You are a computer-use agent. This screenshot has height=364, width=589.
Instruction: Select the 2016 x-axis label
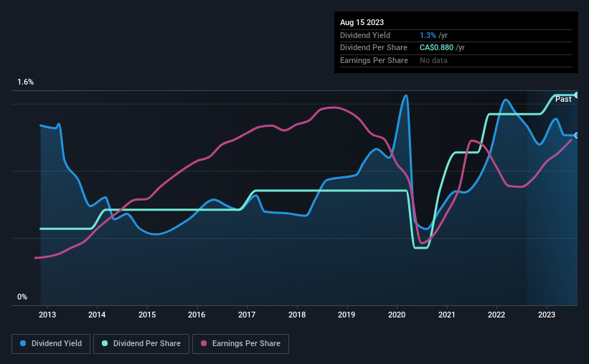[197, 315]
